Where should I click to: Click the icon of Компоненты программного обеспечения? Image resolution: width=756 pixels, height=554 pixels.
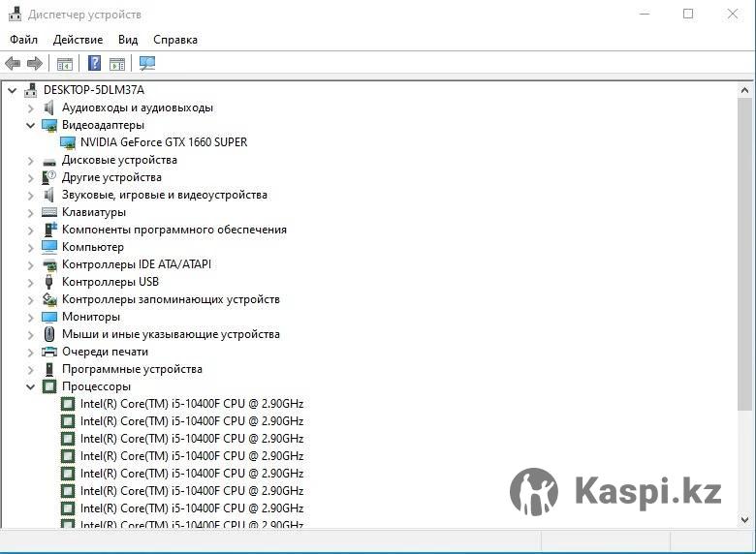click(x=50, y=230)
